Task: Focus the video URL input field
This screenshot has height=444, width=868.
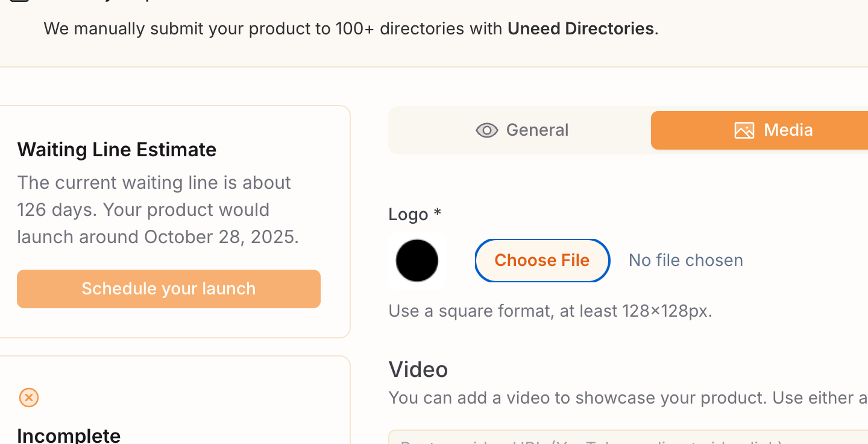Action: tap(628, 437)
